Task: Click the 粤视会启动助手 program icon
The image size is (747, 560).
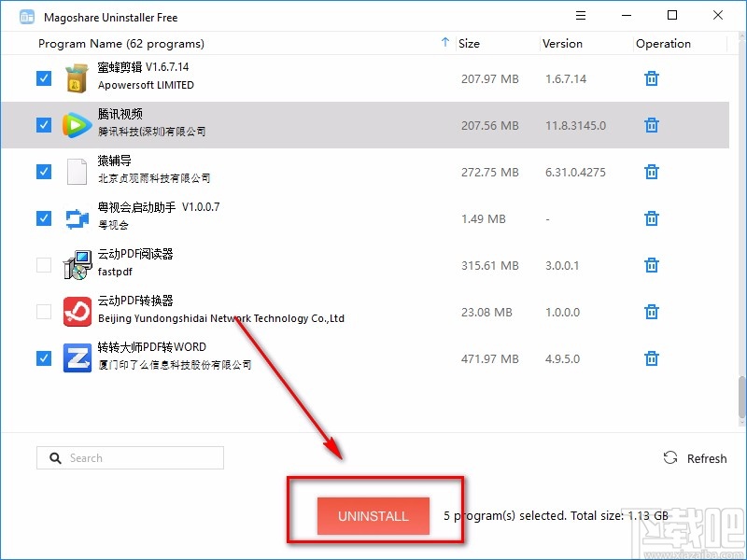Action: point(77,218)
